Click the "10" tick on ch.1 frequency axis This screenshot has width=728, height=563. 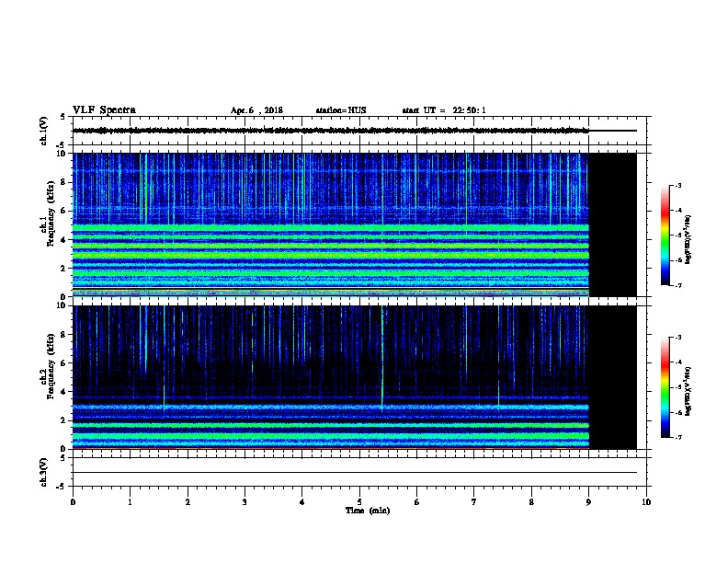click(x=63, y=154)
